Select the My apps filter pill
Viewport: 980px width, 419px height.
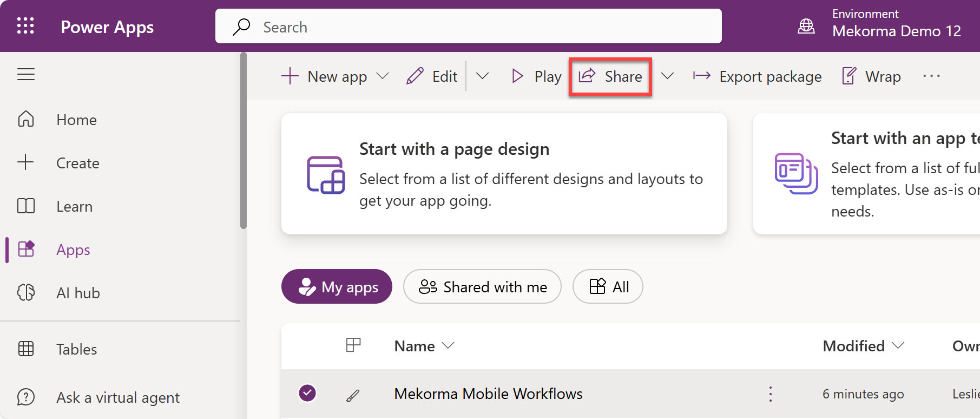click(337, 286)
